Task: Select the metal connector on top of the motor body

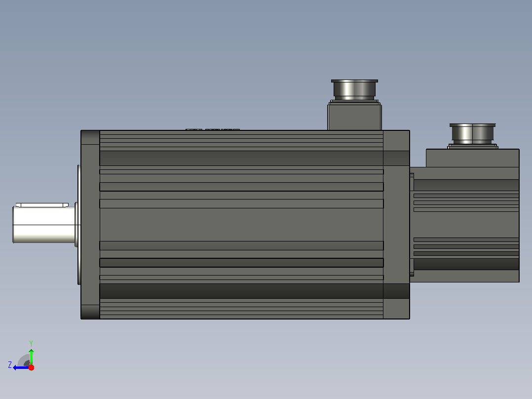Action: click(x=354, y=90)
